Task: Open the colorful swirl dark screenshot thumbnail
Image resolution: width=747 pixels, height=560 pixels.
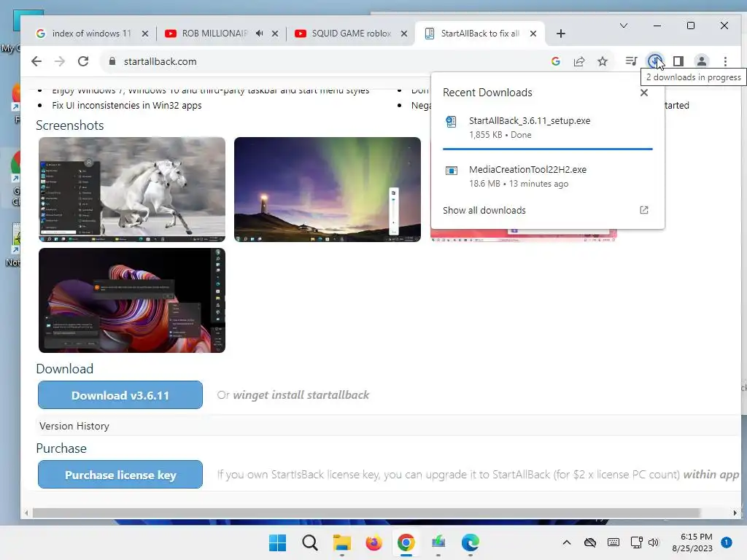Action: [x=132, y=300]
